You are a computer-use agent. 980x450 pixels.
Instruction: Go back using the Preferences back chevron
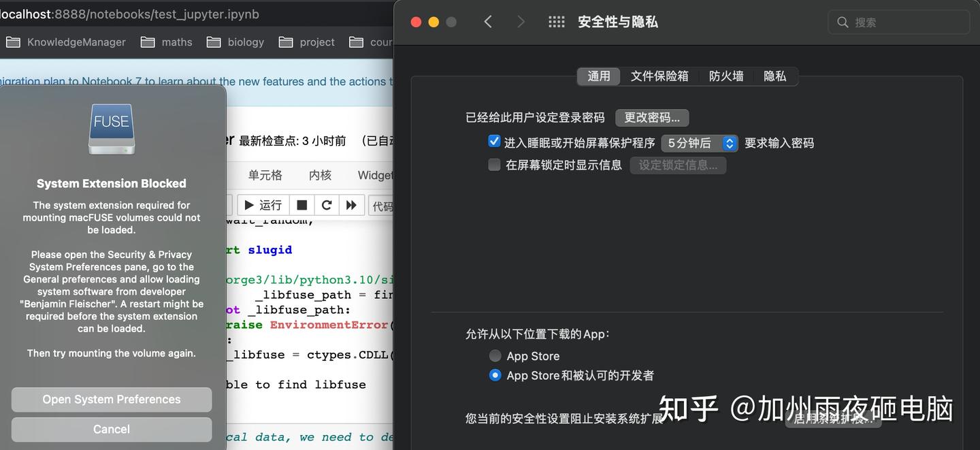tap(487, 21)
